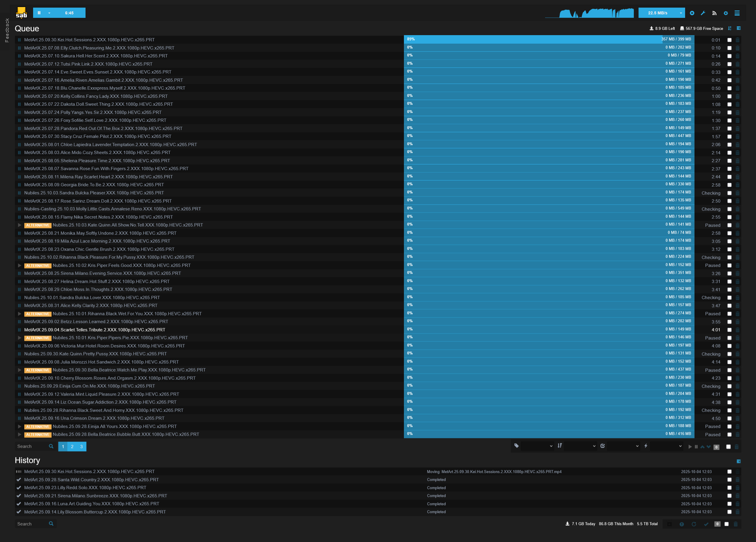Click the Feedback side link
Screen dimensions: 756x542
pyautogui.click(x=7, y=30)
